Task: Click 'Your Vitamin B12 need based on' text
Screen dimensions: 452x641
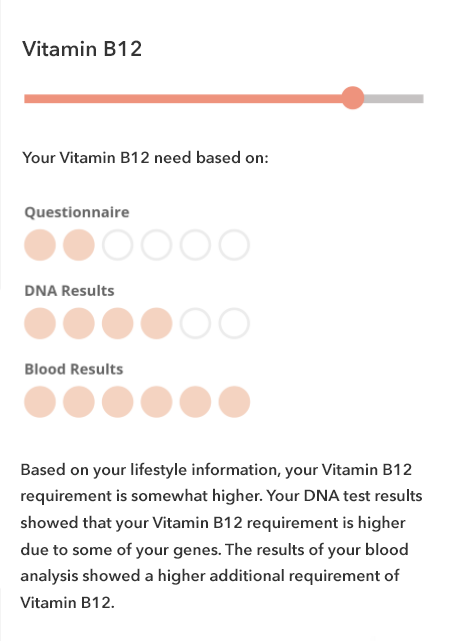Action: [x=145, y=158]
